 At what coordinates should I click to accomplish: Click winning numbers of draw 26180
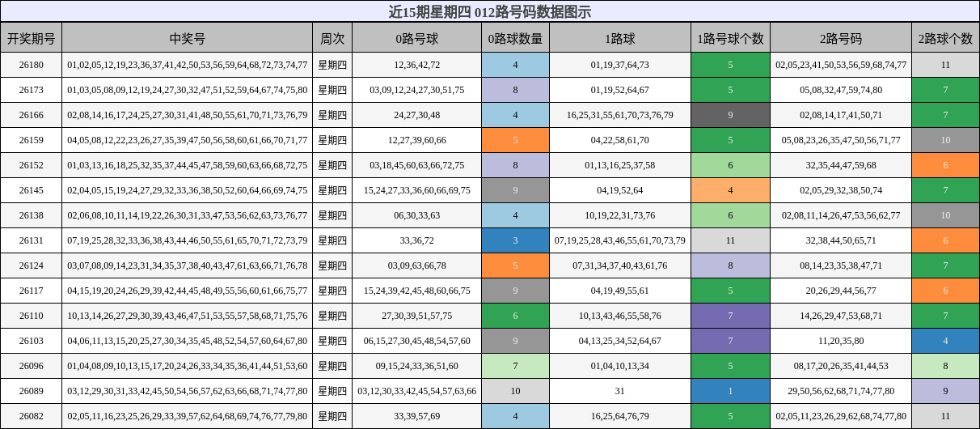click(x=188, y=65)
